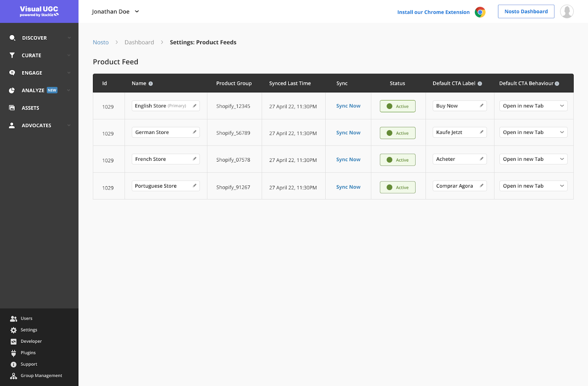
Task: Toggle Active status for Portuguese Store
Action: click(x=398, y=187)
